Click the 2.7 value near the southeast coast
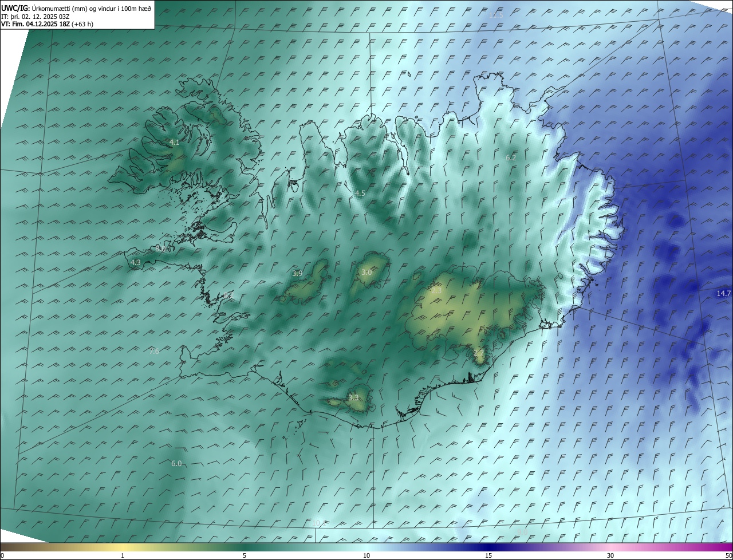 click(479, 353)
